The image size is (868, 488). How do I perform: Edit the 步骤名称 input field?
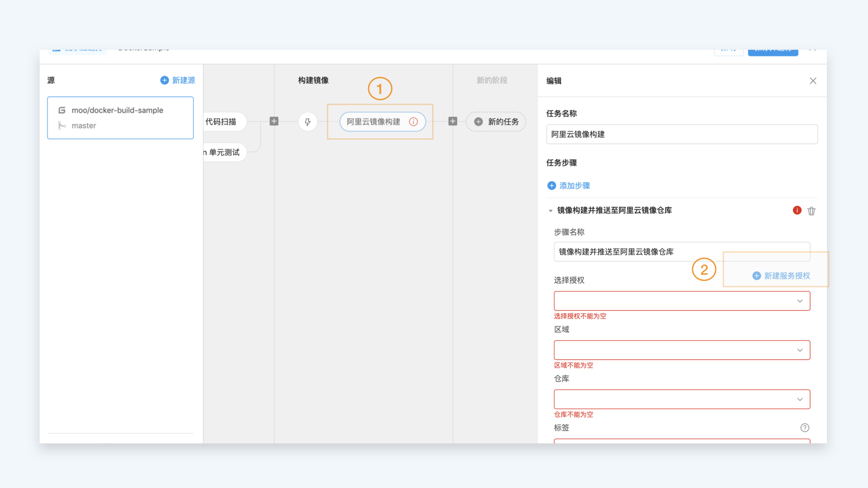pos(682,252)
